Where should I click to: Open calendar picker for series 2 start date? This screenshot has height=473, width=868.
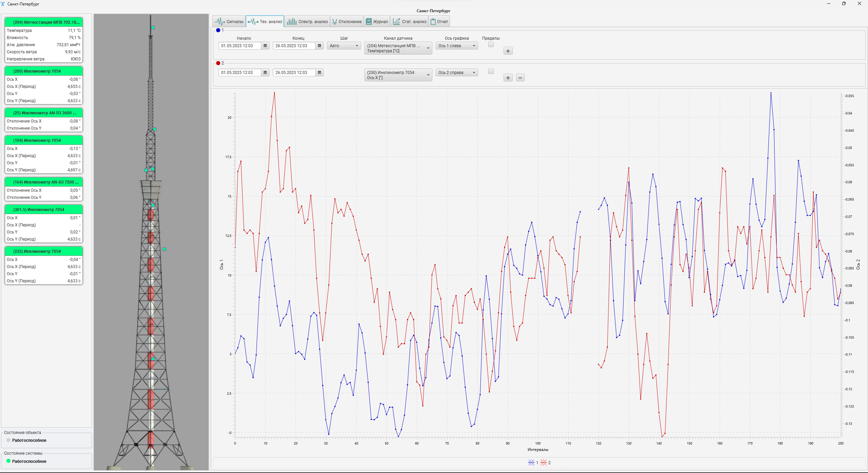pos(265,73)
